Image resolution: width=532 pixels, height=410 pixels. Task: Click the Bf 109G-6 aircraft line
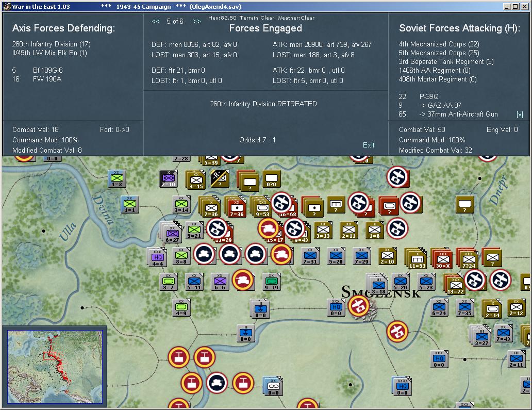[x=37, y=71]
